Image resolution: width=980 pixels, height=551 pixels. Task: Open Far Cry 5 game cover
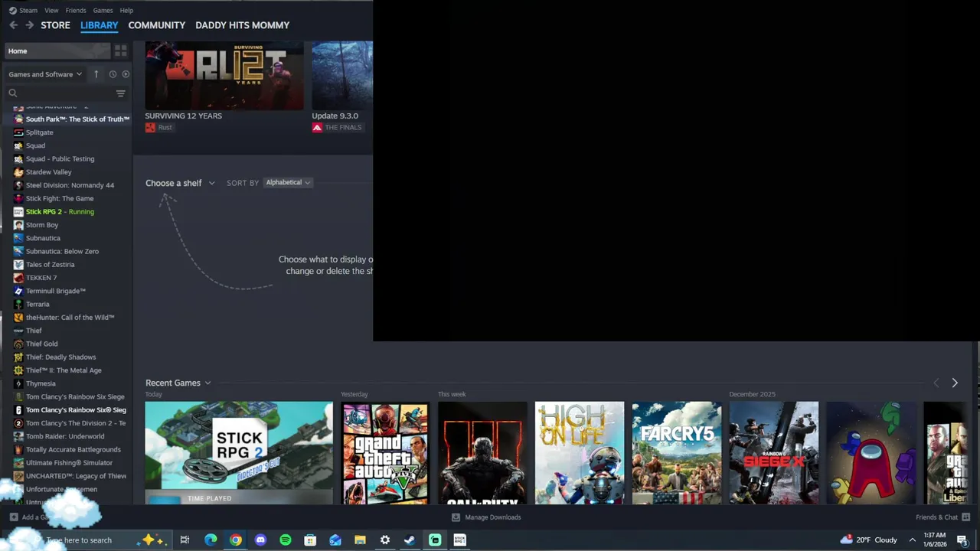click(677, 453)
